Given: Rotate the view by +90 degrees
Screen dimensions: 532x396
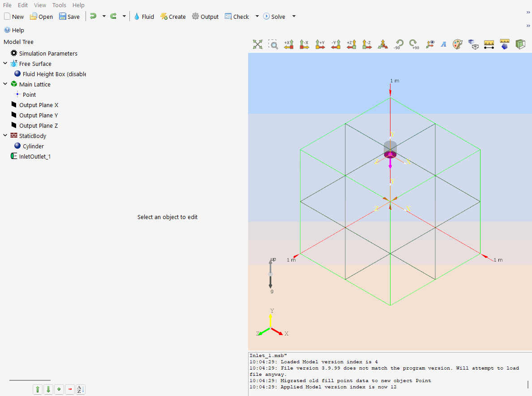Looking at the screenshot, I should 414,44.
